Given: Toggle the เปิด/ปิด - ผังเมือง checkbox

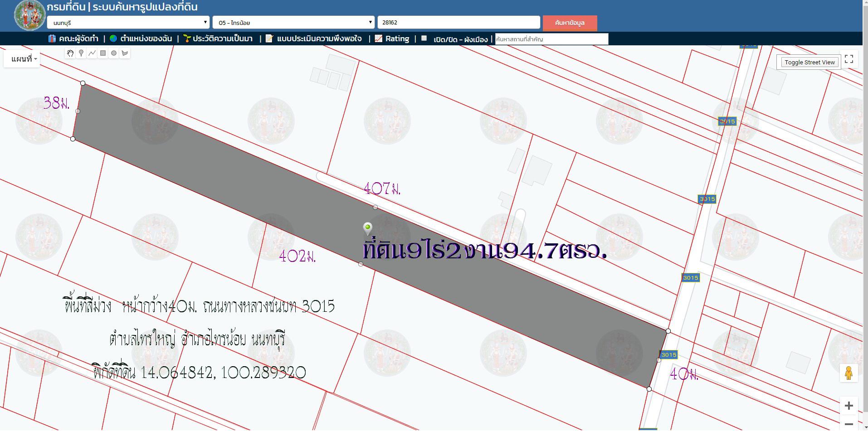Looking at the screenshot, I should click(x=424, y=39).
